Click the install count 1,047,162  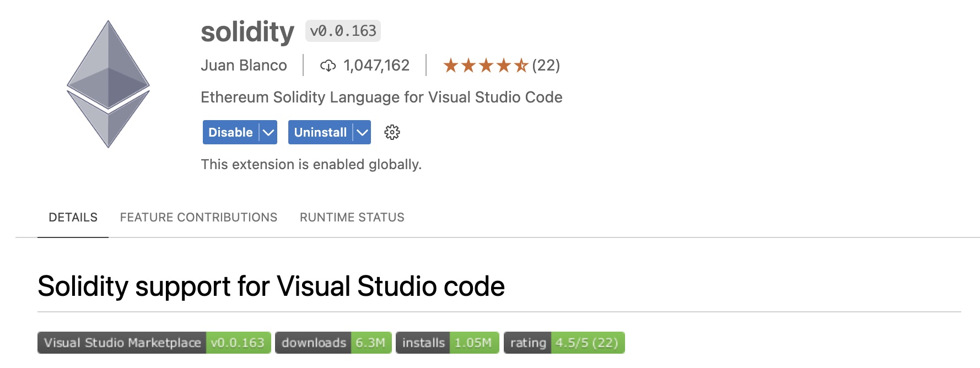click(376, 66)
